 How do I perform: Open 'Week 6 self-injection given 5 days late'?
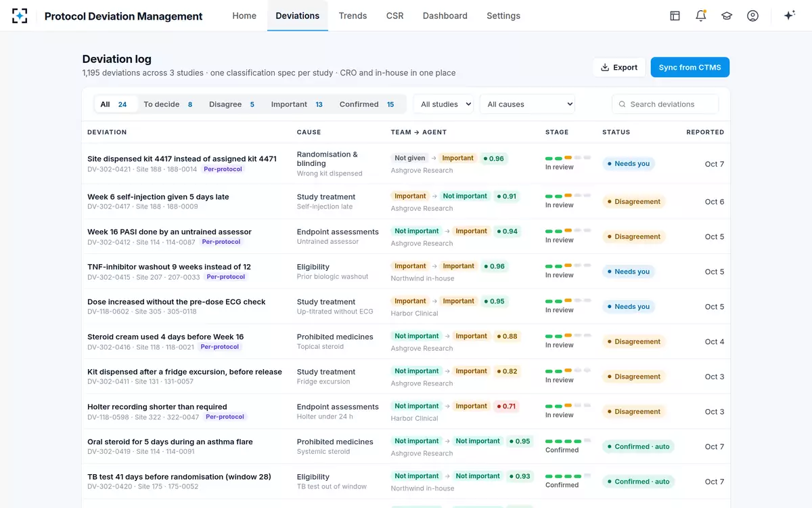(158, 197)
